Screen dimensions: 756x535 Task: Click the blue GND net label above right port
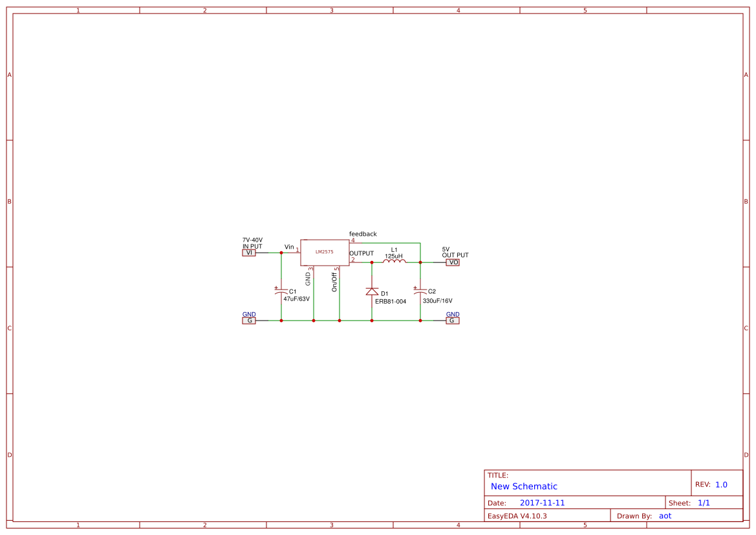(x=453, y=315)
